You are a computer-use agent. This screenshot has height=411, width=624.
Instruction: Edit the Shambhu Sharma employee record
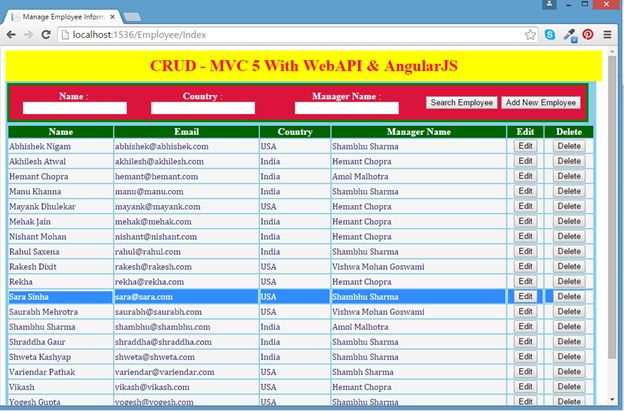[525, 327]
